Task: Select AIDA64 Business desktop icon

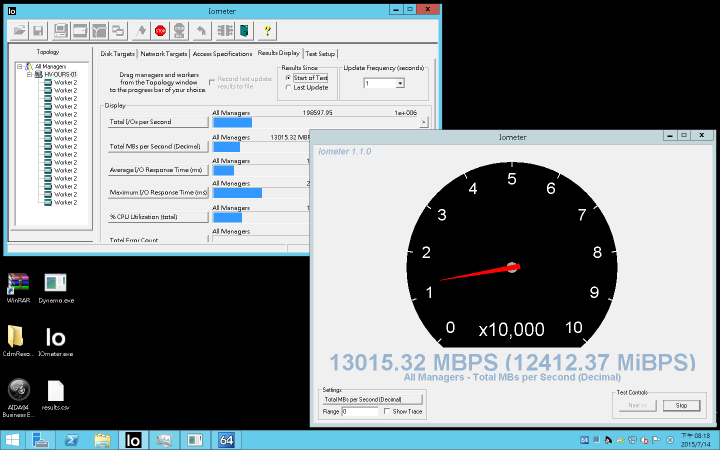Action: [18, 398]
